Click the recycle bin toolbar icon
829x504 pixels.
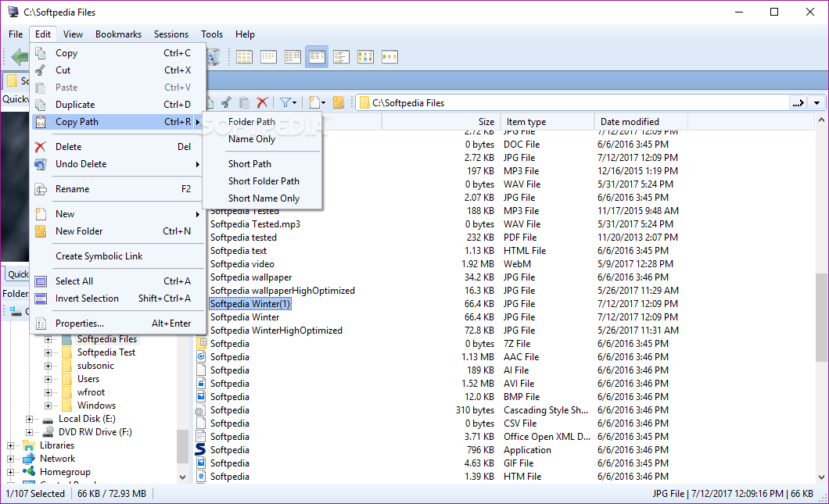pos(213,56)
